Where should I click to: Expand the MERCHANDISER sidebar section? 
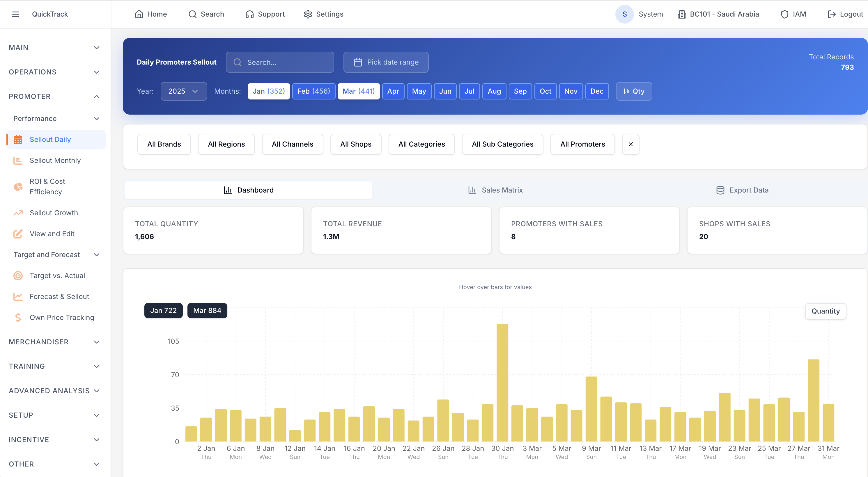96,342
